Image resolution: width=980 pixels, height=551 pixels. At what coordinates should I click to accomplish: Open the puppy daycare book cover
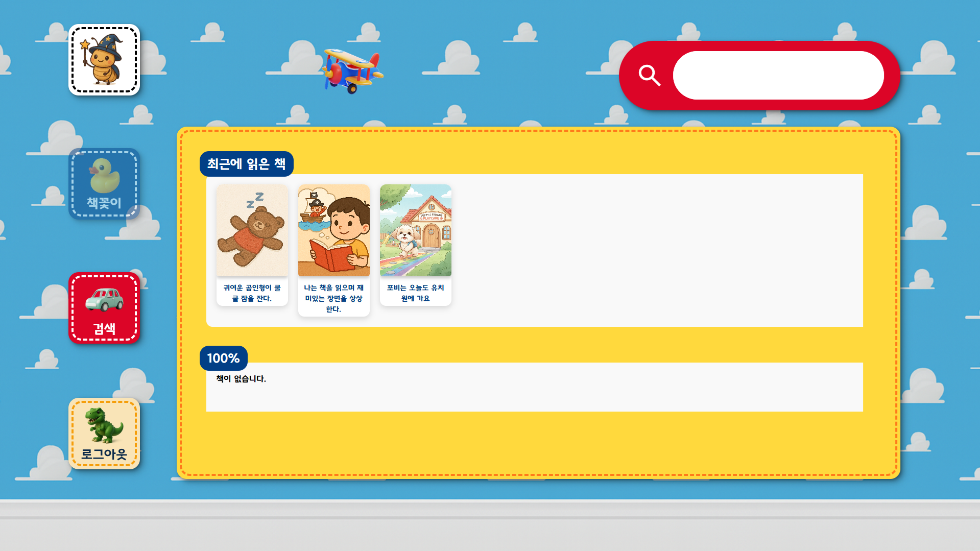[x=416, y=230]
